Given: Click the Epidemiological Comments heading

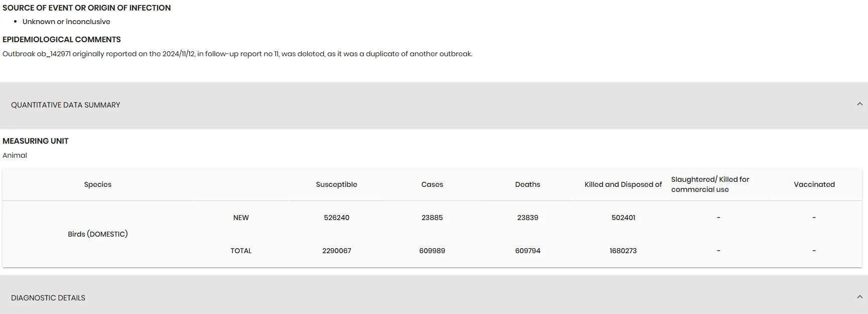Looking at the screenshot, I should (62, 40).
